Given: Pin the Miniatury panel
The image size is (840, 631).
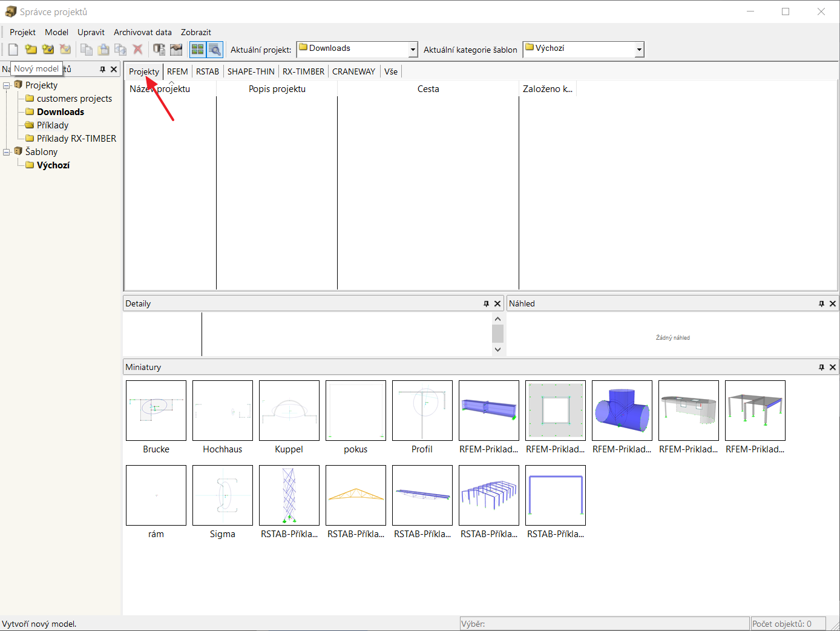Looking at the screenshot, I should click(x=821, y=367).
